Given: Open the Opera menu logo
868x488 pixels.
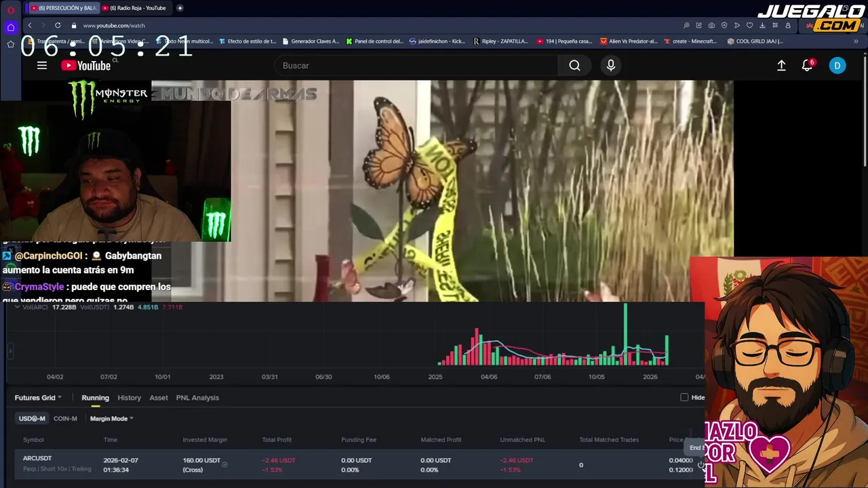Looking at the screenshot, I should (x=10, y=10).
